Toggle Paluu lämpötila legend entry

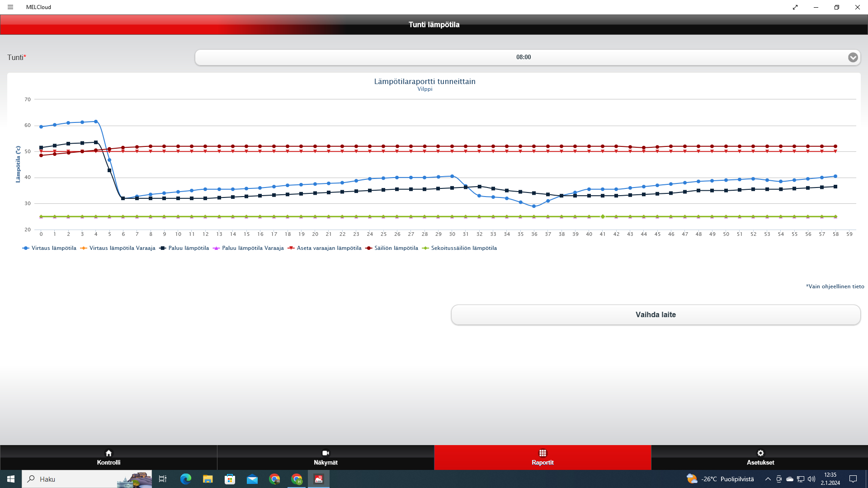point(188,248)
